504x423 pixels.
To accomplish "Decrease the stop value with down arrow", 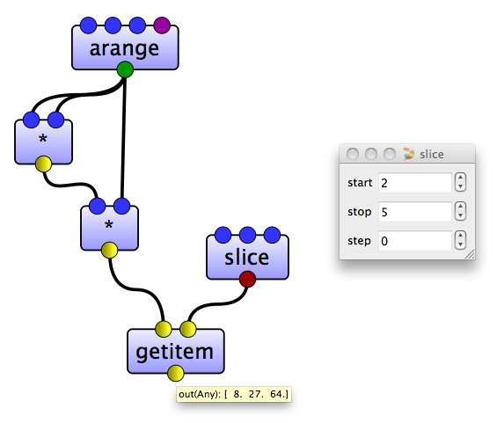I will [460, 215].
